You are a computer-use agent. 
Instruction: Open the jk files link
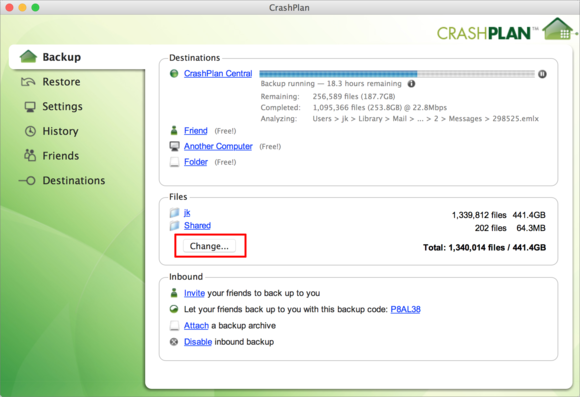coord(187,212)
